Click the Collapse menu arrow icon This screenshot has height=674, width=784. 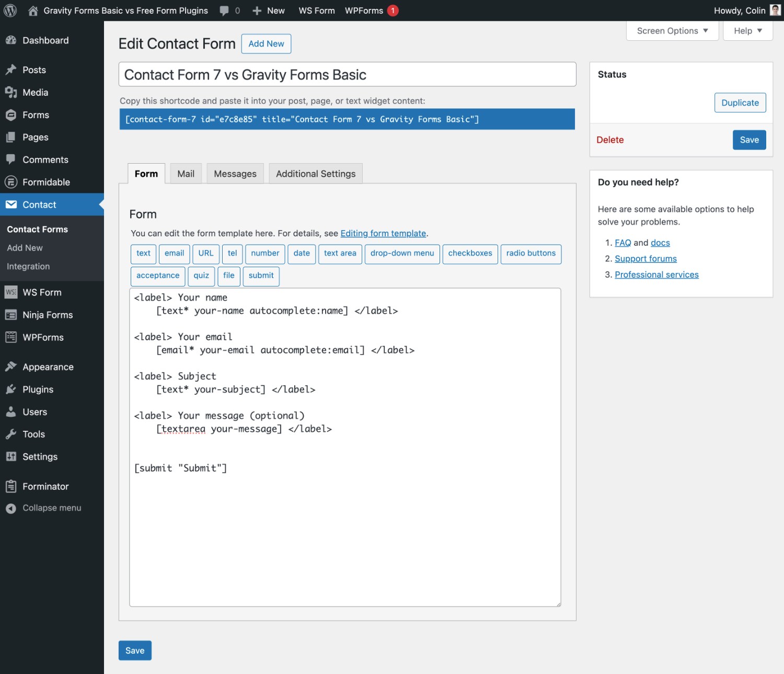click(11, 508)
